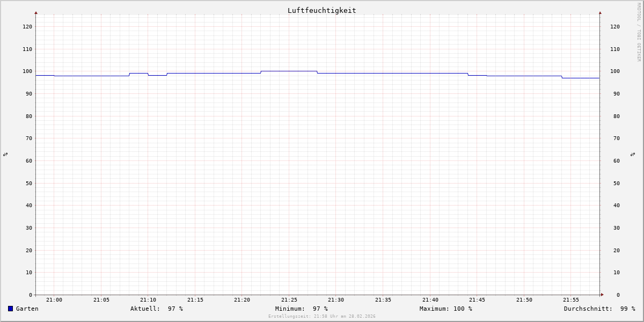Select the blue Garten legend color box

[x=10, y=309]
